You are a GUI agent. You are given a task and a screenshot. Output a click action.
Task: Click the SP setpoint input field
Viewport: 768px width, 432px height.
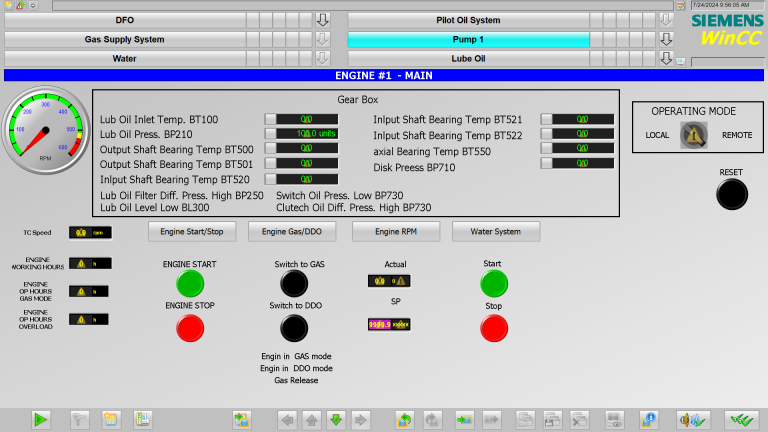tap(389, 325)
